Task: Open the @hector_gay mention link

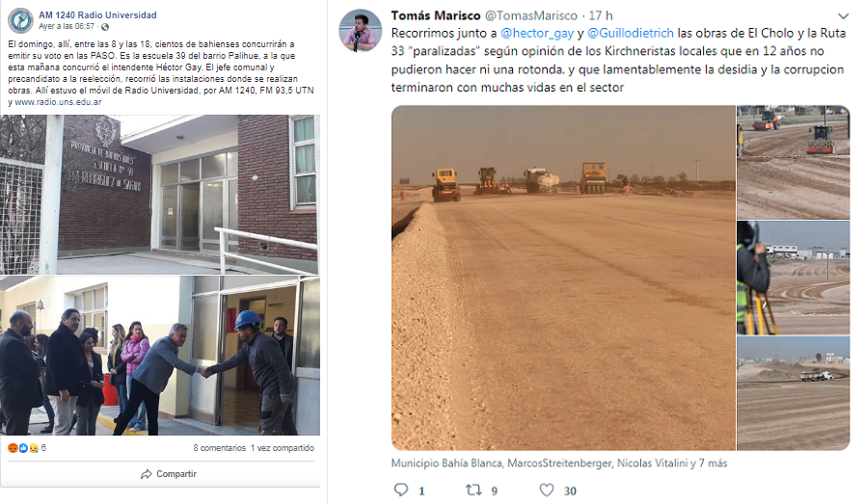Action: pyautogui.click(x=537, y=33)
